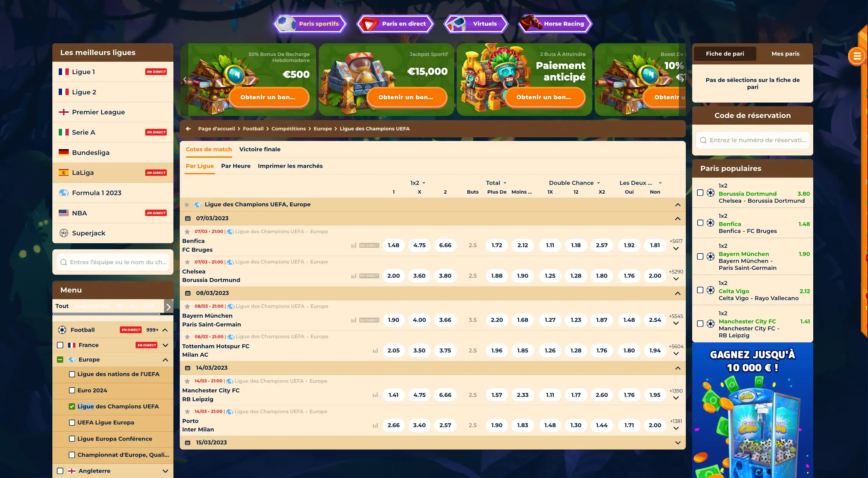Toggle the Europe checkbox in the Menu
The image size is (868, 478).
(60, 359)
